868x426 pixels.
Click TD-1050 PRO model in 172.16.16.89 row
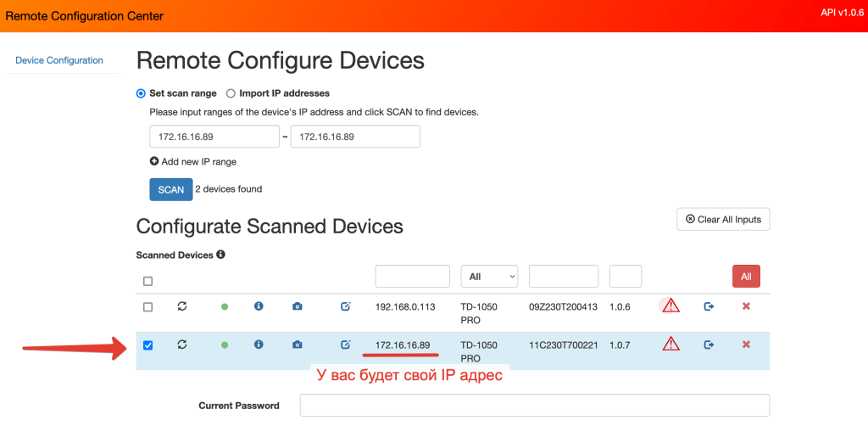pyautogui.click(x=479, y=352)
